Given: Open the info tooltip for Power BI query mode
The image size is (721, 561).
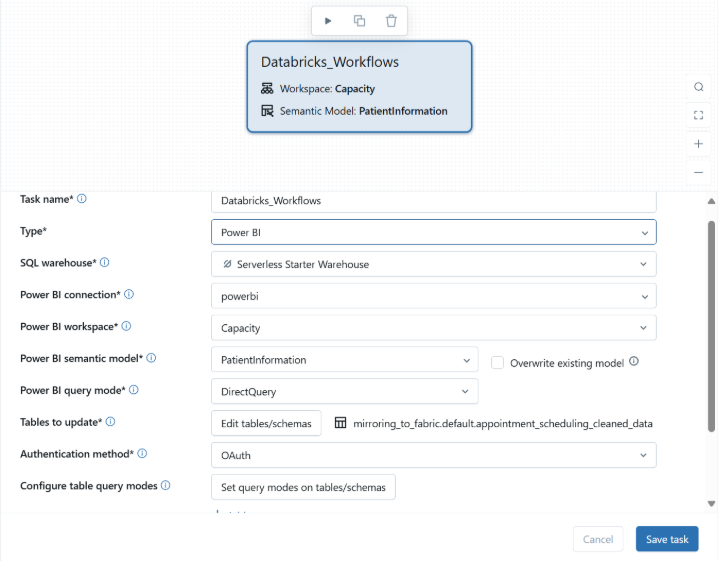Looking at the screenshot, I should coord(133,390).
